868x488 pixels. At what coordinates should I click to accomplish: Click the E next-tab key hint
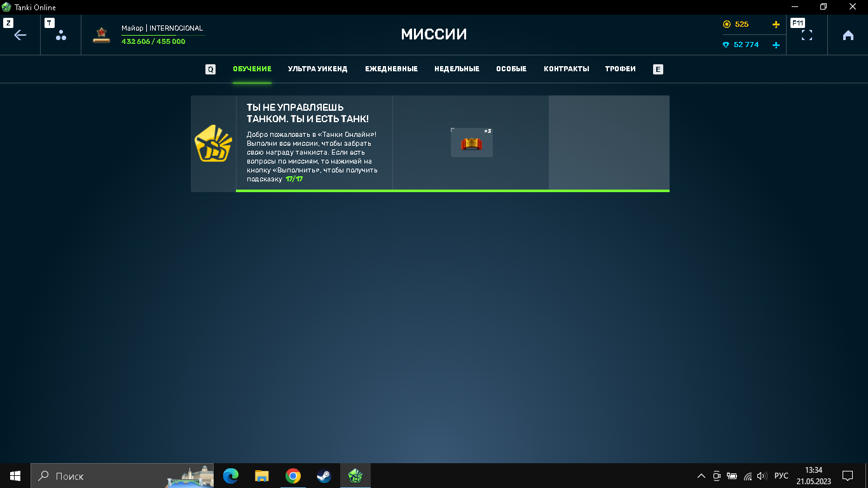click(x=658, y=69)
